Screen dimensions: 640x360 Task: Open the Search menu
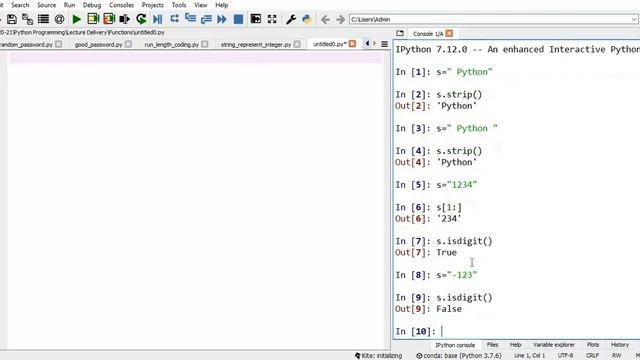[20, 5]
